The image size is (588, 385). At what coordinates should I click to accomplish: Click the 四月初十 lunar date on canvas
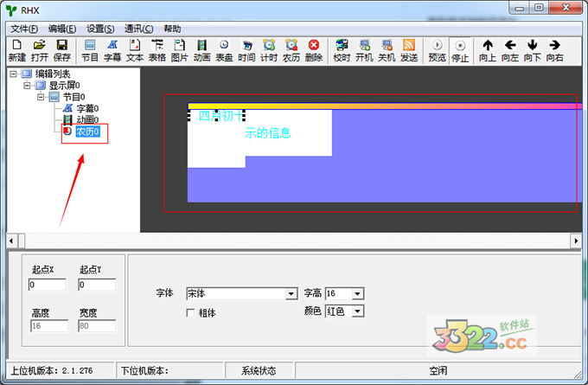coord(221,116)
